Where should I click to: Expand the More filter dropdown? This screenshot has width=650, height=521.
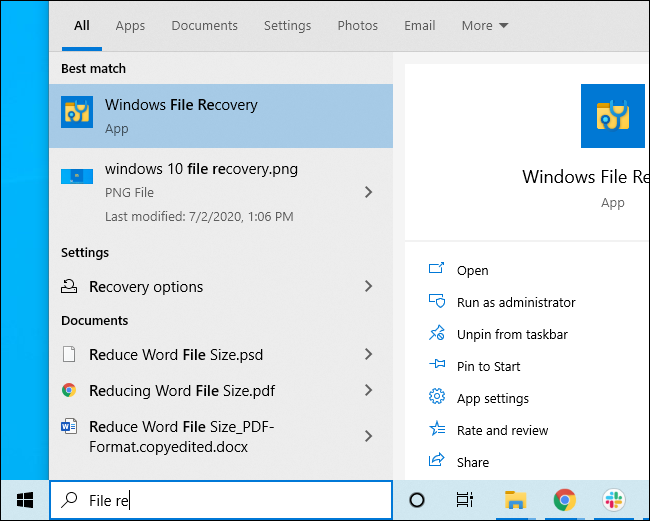(x=484, y=25)
